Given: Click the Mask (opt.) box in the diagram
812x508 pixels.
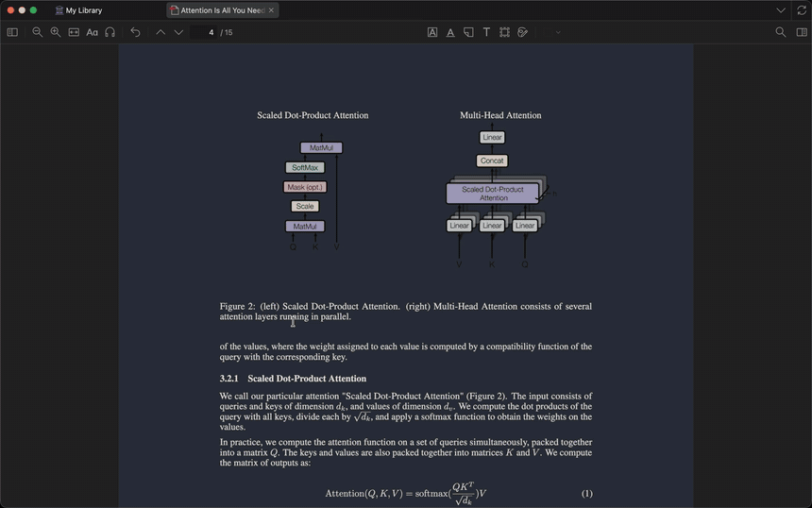Looking at the screenshot, I should (x=305, y=187).
